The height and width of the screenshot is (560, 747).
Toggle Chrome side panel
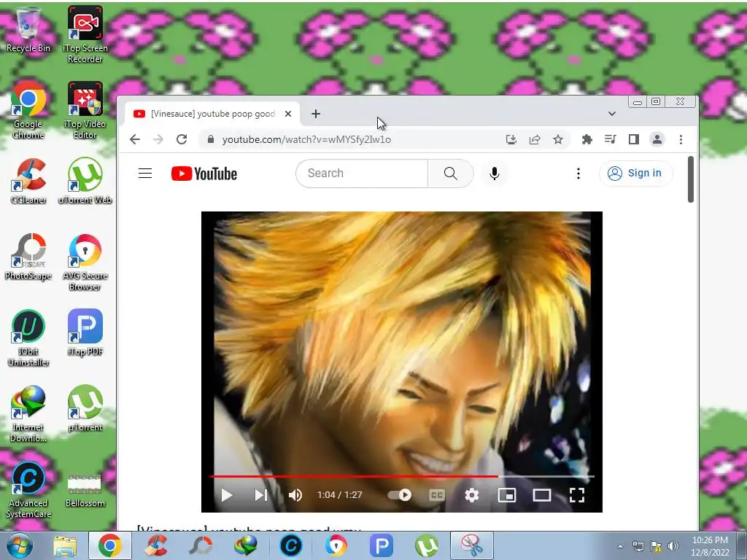point(634,139)
